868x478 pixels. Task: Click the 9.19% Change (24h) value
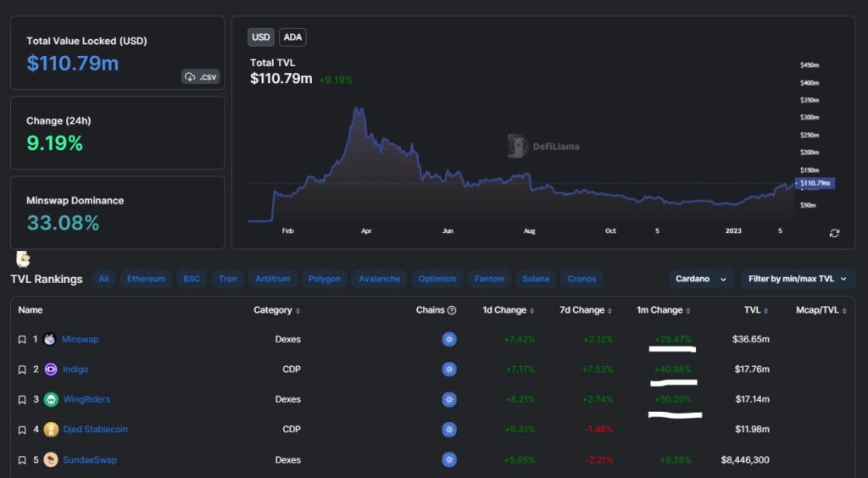tap(55, 143)
